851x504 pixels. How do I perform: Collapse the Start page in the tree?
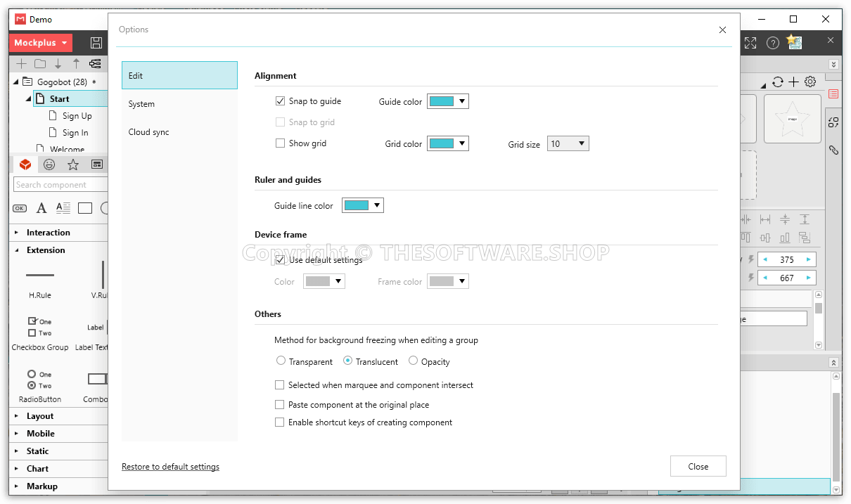click(x=27, y=98)
